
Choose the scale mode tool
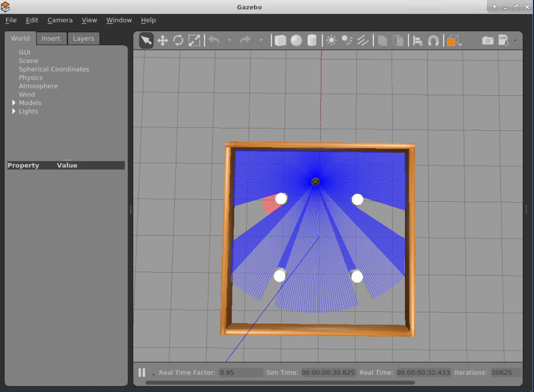[x=194, y=41]
